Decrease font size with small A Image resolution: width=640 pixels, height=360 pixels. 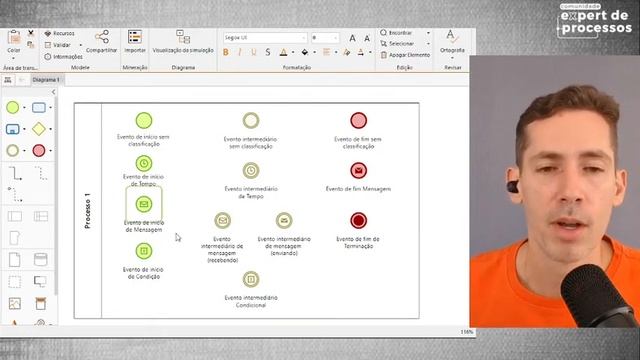click(x=367, y=39)
